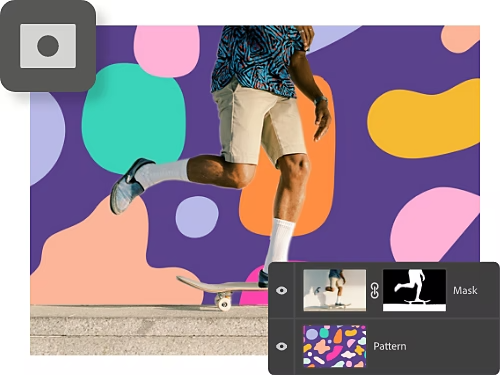The height and width of the screenshot is (375, 500).
Task: Select the skater photo layer thumbnail
Action: 334,290
